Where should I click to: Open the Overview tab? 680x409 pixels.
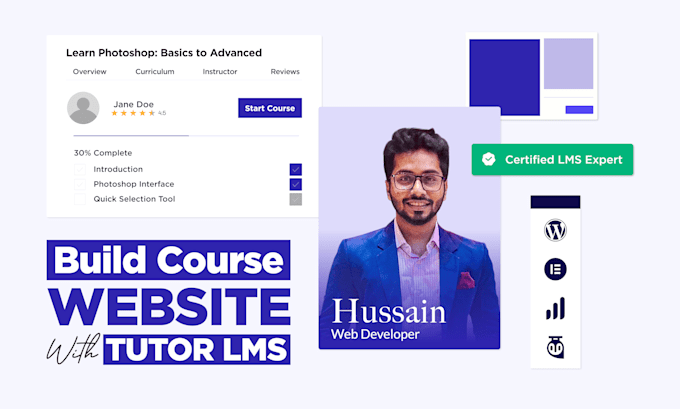pos(89,72)
